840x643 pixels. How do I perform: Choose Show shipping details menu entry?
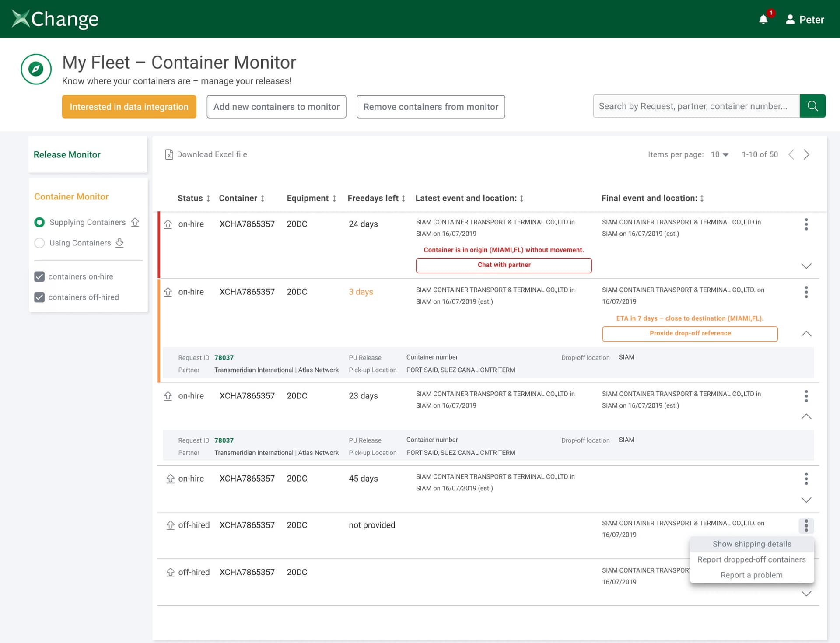pos(752,544)
